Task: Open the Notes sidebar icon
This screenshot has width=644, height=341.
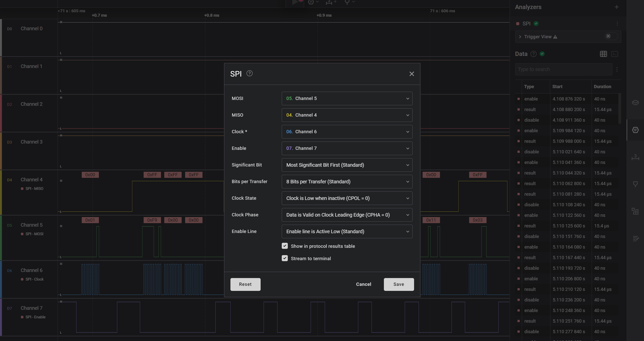Action: click(635, 238)
